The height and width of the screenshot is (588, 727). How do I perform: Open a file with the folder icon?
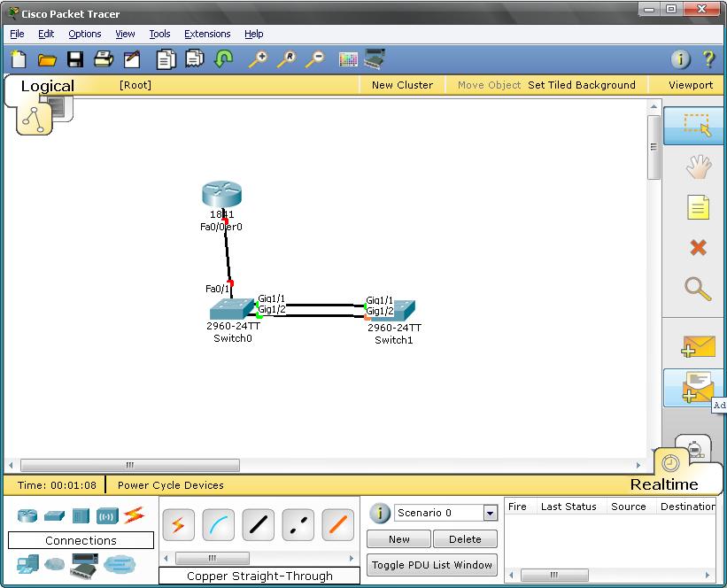47,60
